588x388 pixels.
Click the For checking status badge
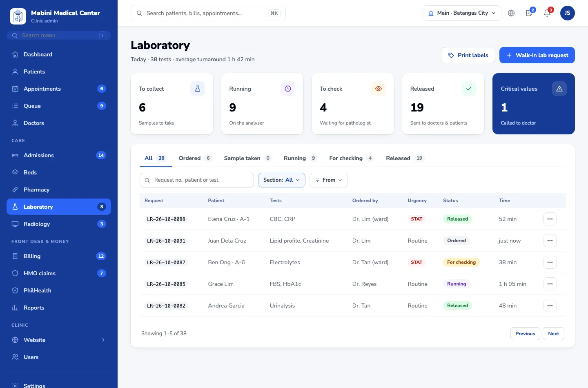pos(461,262)
